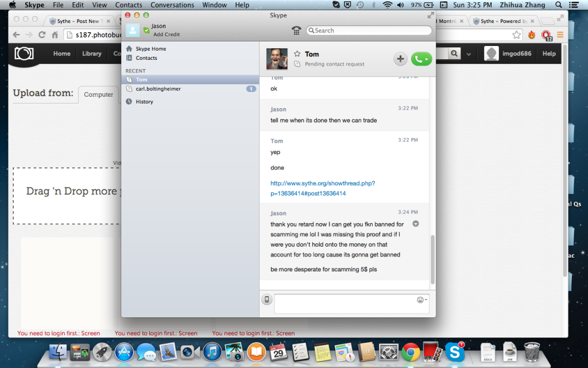Open the Apple menu
The height and width of the screenshot is (368, 588).
tap(13, 5)
